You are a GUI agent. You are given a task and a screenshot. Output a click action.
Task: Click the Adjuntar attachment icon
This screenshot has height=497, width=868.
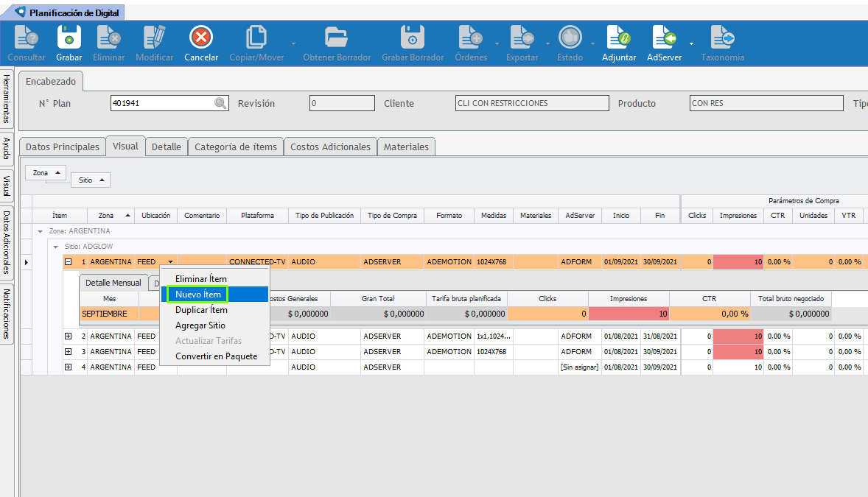618,38
